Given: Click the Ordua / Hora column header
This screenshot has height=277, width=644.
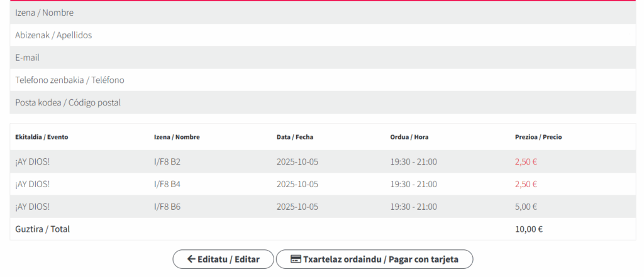Looking at the screenshot, I should [409, 137].
